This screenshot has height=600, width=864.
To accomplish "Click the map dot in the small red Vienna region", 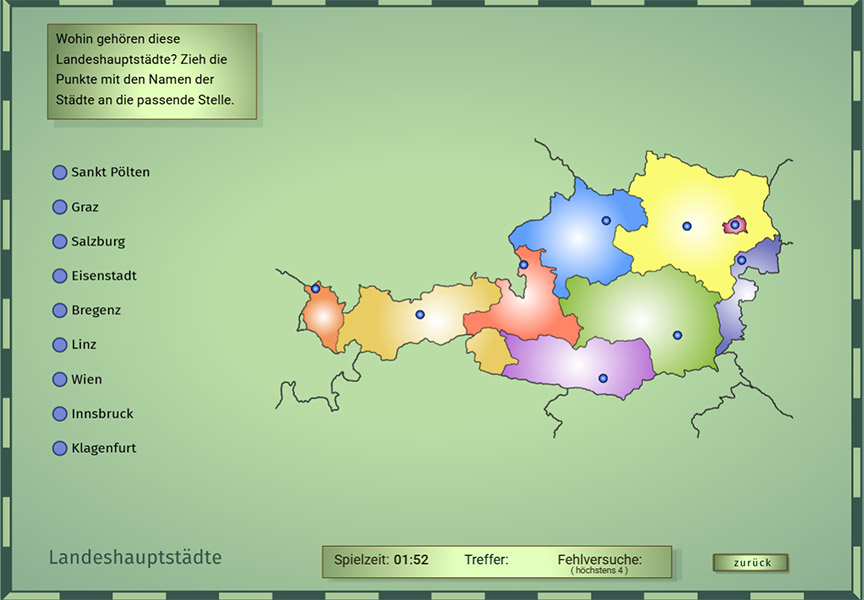I will point(735,225).
